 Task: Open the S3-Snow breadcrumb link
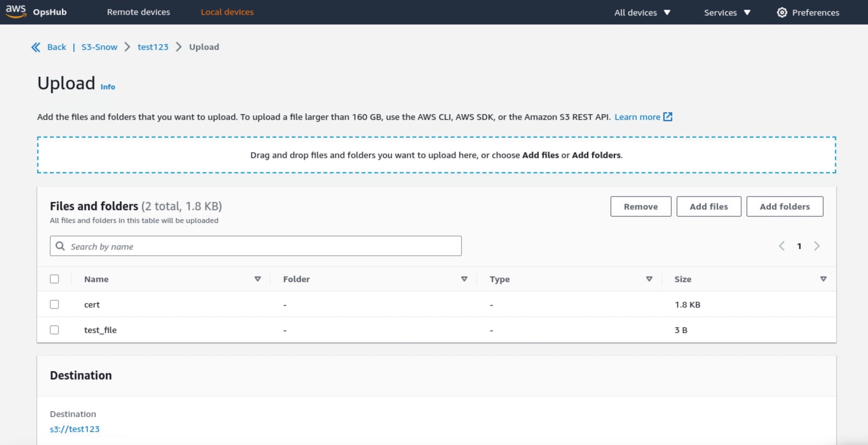99,47
